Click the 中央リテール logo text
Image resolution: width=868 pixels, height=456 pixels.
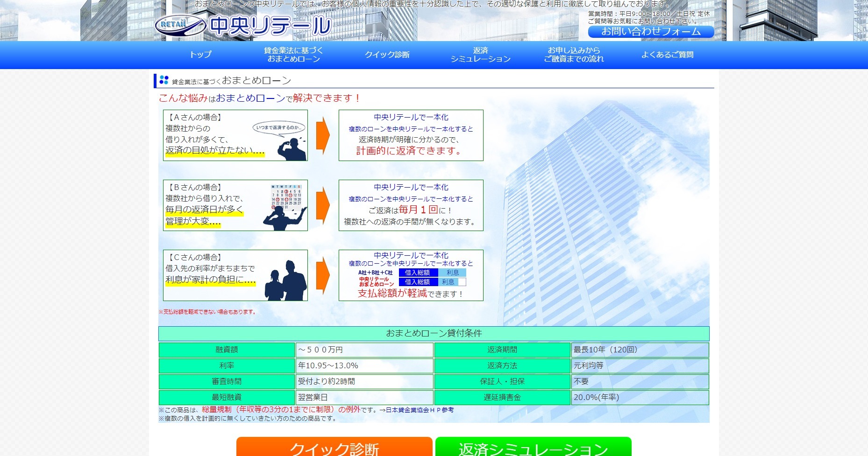(x=271, y=24)
